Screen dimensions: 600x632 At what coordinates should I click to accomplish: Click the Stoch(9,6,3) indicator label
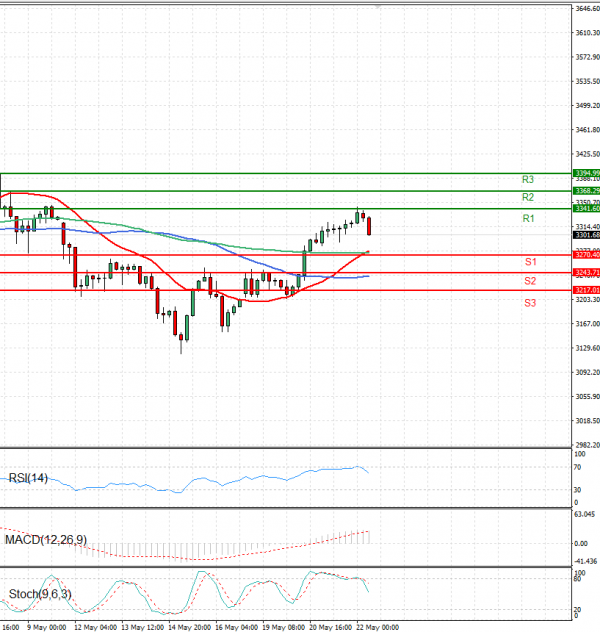pos(40,594)
